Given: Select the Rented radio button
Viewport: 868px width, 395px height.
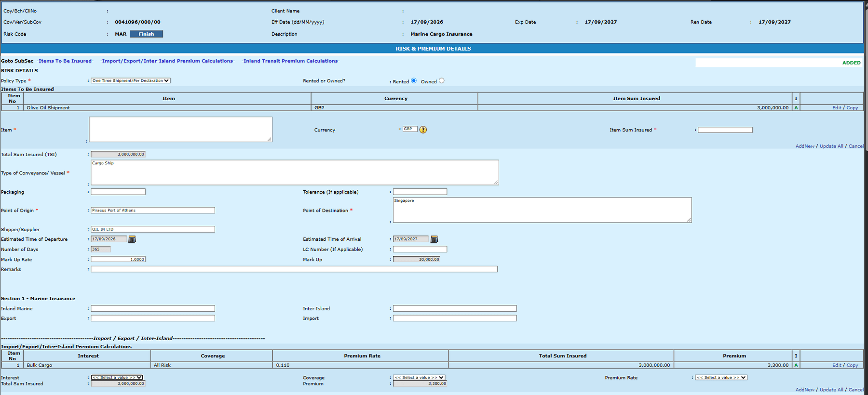Looking at the screenshot, I should click(414, 81).
